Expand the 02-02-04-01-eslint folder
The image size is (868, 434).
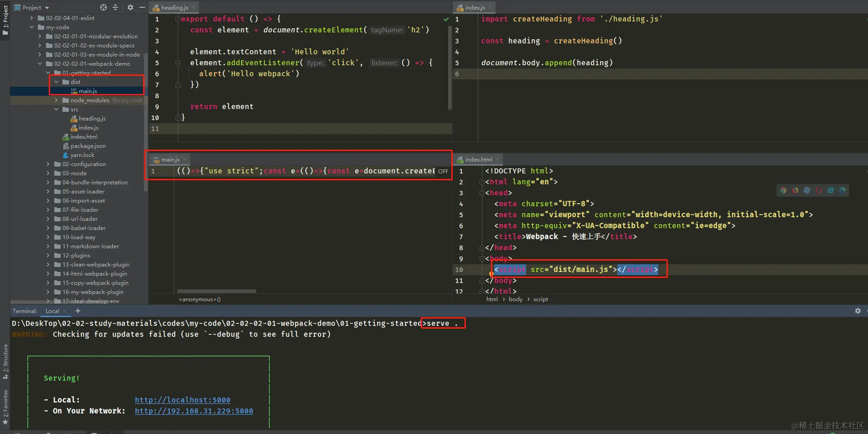[32, 18]
